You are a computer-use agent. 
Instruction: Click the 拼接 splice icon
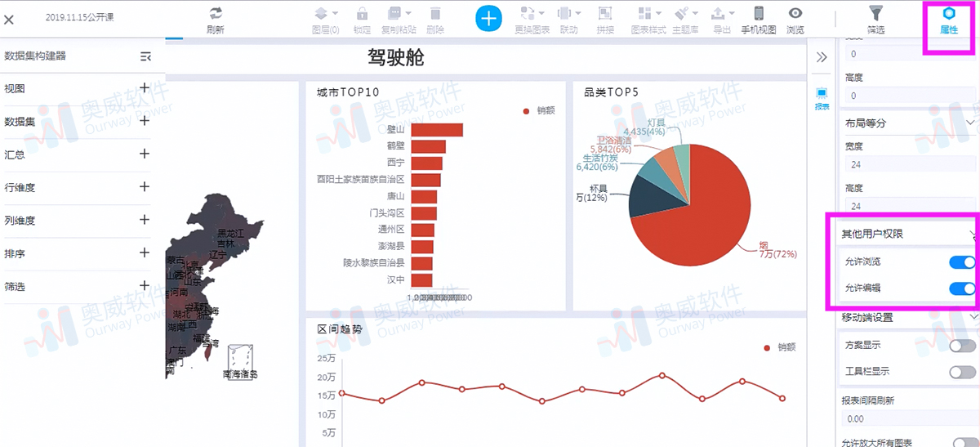[x=605, y=13]
